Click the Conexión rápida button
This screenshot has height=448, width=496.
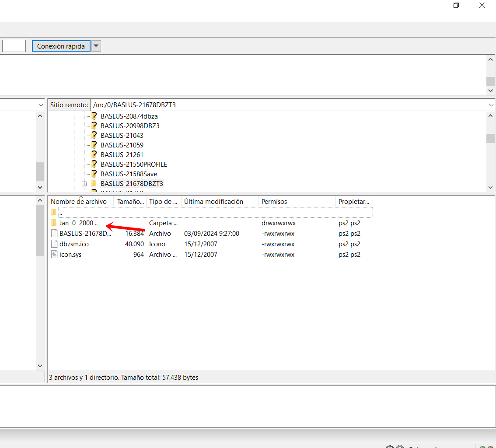(61, 46)
